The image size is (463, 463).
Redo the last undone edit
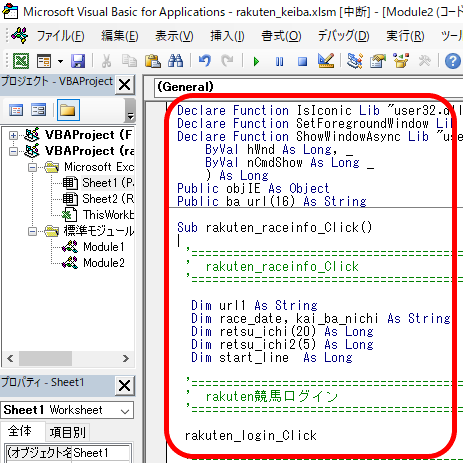click(227, 61)
